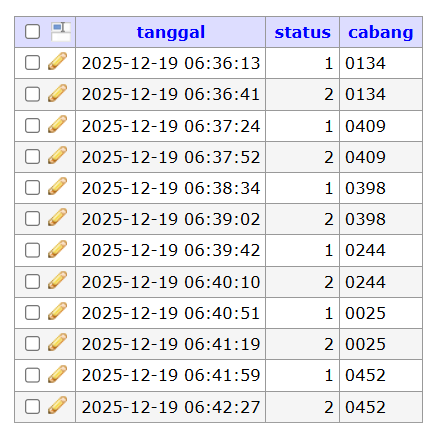The height and width of the screenshot is (433, 439).
Task: Click date cell 2025-12-19 06:39:42
Action: coord(171,250)
